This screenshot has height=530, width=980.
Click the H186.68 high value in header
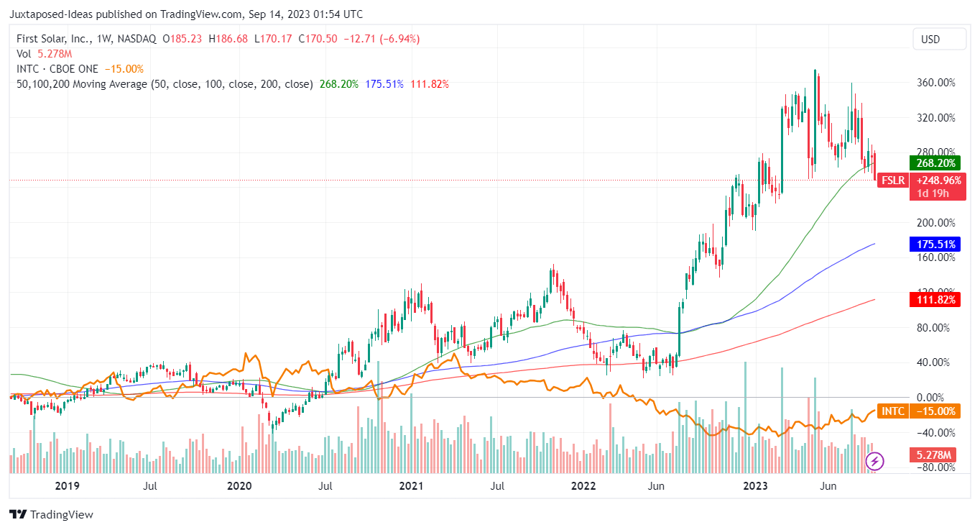click(228, 39)
